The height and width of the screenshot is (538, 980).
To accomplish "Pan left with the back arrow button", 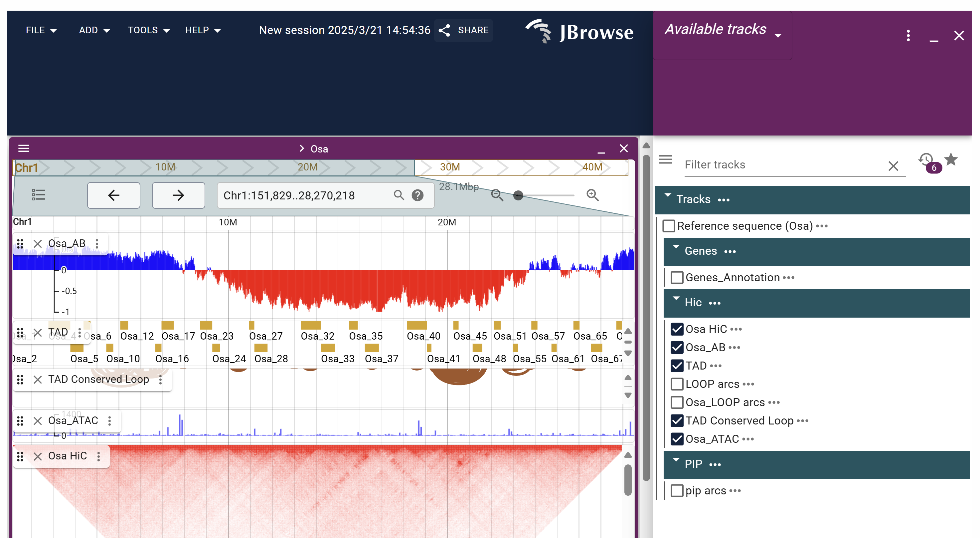I will coord(114,195).
